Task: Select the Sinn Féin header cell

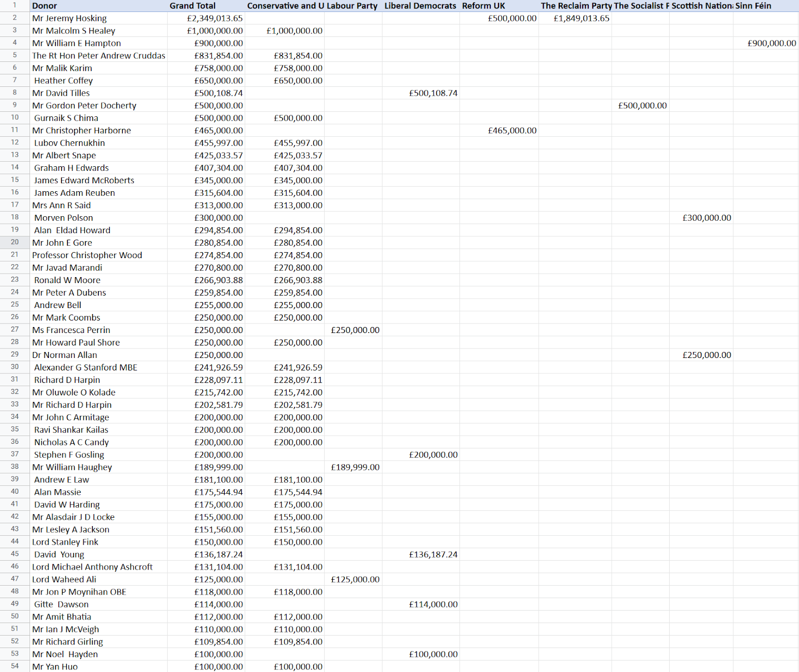Action: click(x=766, y=6)
